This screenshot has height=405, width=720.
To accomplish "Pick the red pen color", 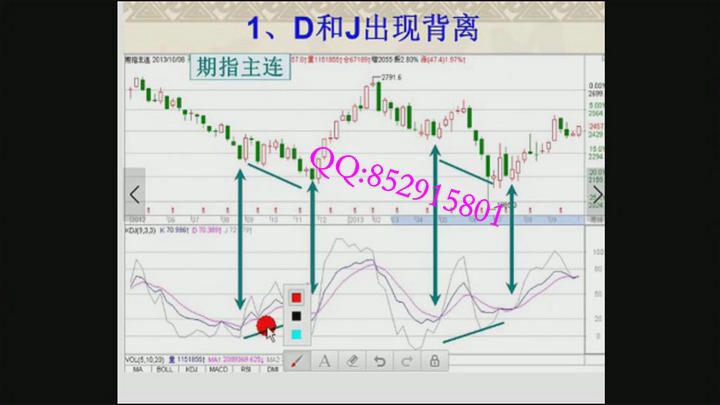I will 296,297.
